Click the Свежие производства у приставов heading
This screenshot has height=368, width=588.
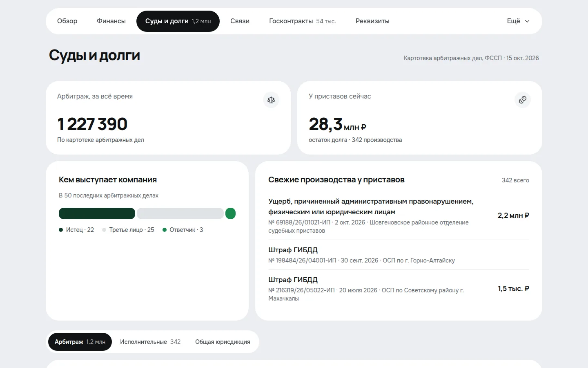pos(336,180)
